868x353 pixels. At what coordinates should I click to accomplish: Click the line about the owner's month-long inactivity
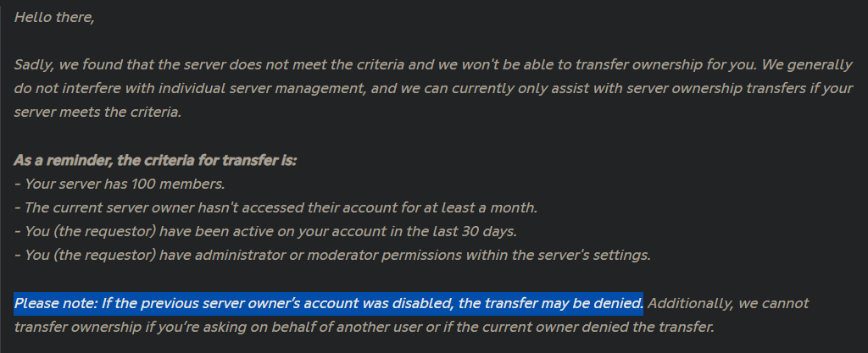(x=275, y=207)
